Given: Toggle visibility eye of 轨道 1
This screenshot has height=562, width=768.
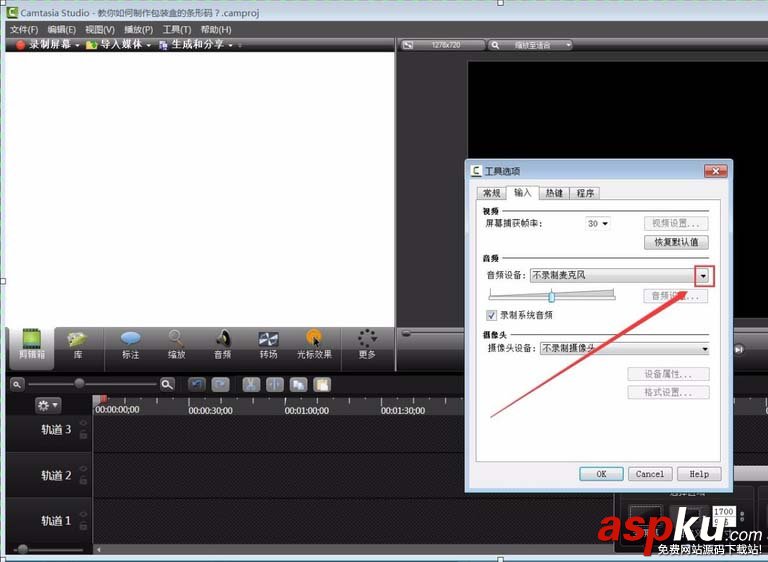Looking at the screenshot, I should [83, 514].
